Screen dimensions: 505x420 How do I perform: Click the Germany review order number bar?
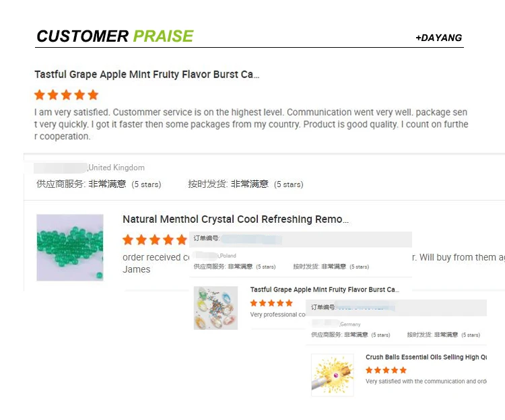(396, 308)
